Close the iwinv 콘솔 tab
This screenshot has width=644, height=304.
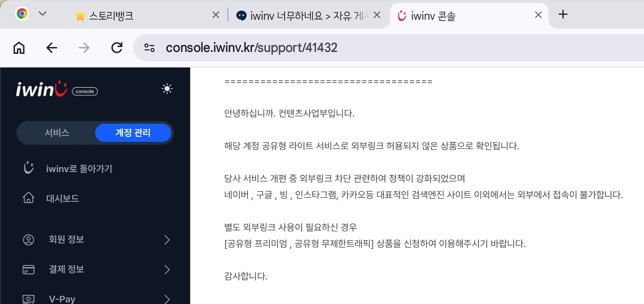[x=538, y=15]
